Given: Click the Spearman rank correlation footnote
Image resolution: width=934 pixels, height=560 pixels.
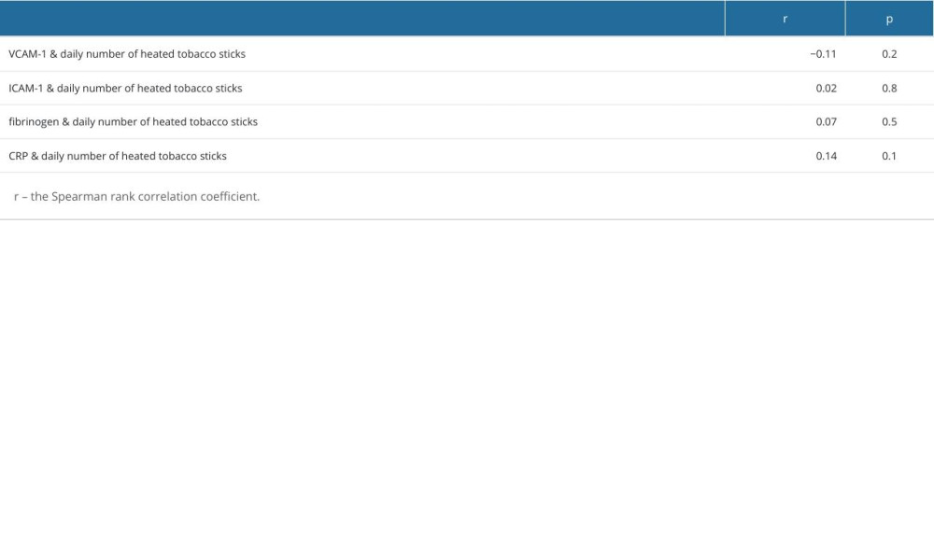Looking at the screenshot, I should 137,196.
